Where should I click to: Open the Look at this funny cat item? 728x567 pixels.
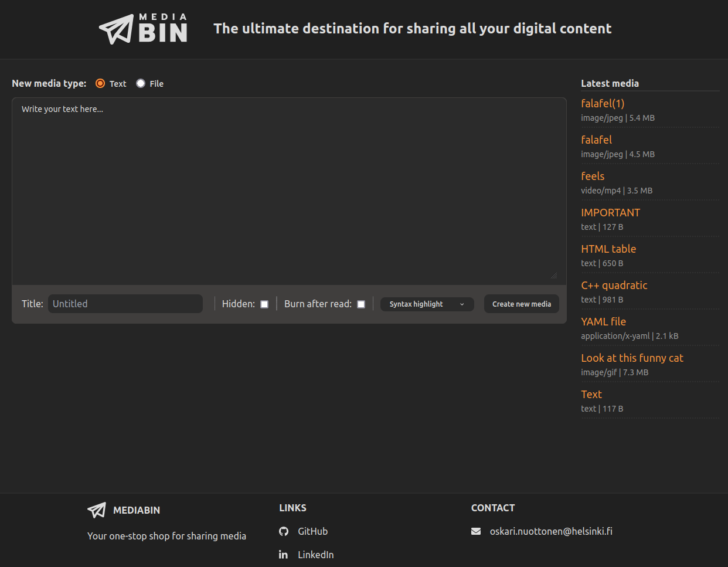pyautogui.click(x=632, y=358)
